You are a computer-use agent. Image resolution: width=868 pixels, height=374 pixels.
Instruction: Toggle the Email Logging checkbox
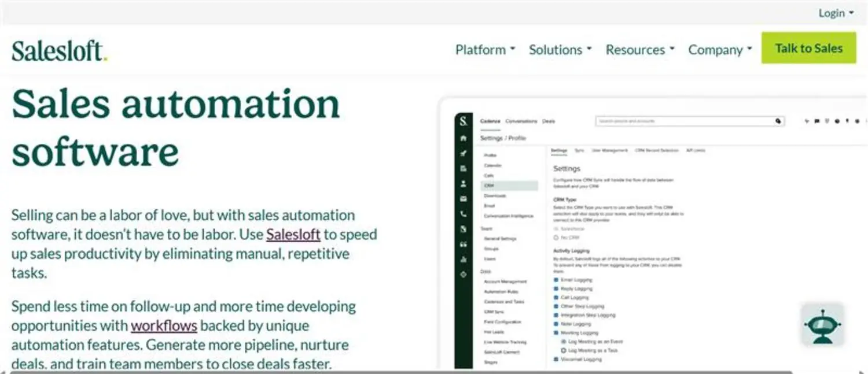(x=556, y=279)
